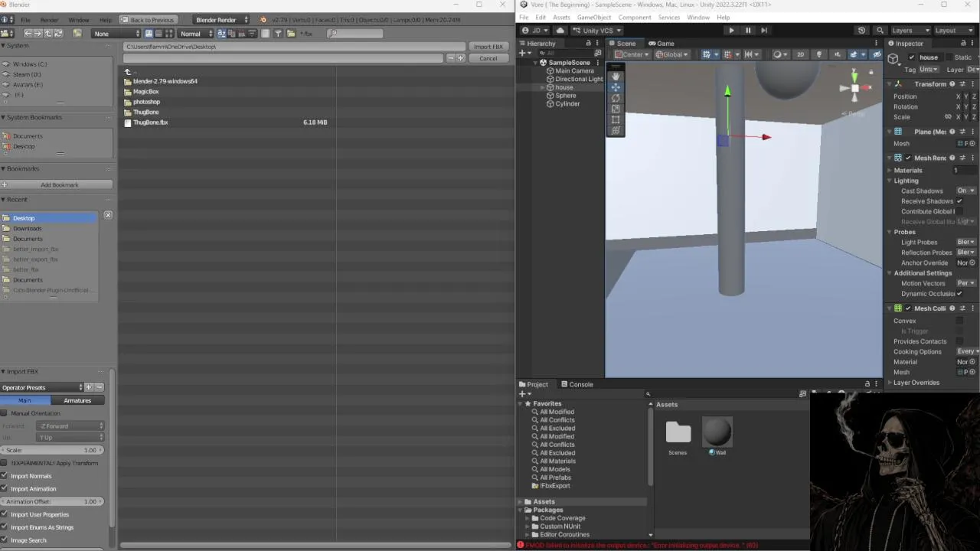The width and height of the screenshot is (980, 551).
Task: Click the Import FBX button
Action: coord(488,47)
